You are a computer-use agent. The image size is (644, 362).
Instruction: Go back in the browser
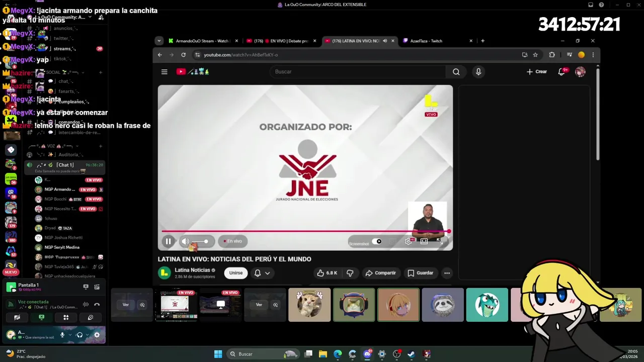click(160, 55)
